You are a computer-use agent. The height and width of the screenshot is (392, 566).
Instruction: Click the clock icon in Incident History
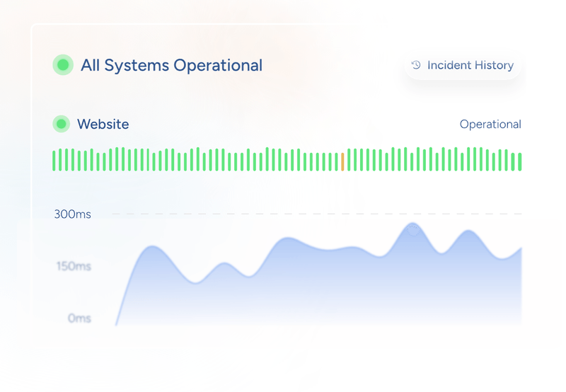pyautogui.click(x=416, y=65)
